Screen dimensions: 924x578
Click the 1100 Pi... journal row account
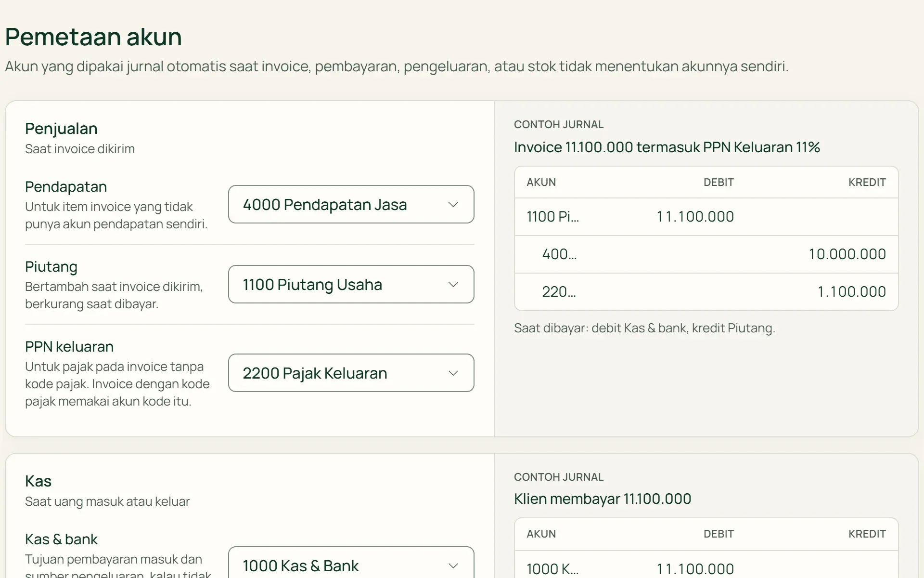pyautogui.click(x=552, y=217)
